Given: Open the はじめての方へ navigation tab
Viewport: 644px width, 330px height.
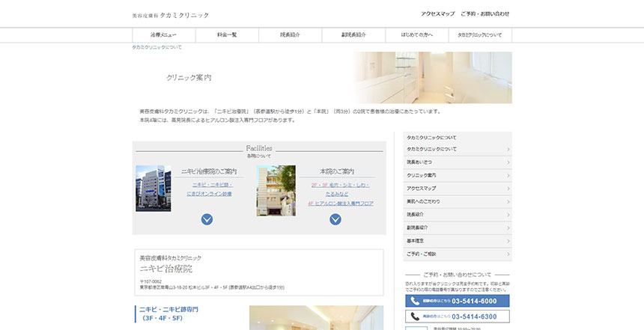Looking at the screenshot, I should (417, 35).
